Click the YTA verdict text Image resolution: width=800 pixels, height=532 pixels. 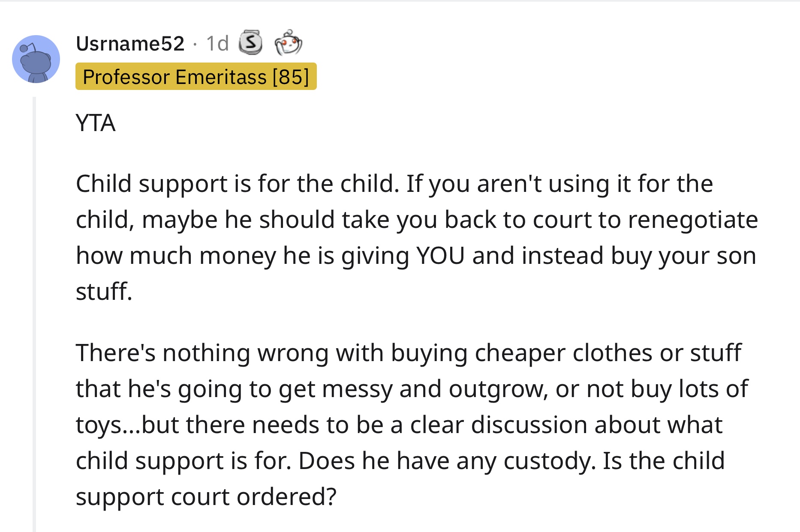pyautogui.click(x=96, y=123)
